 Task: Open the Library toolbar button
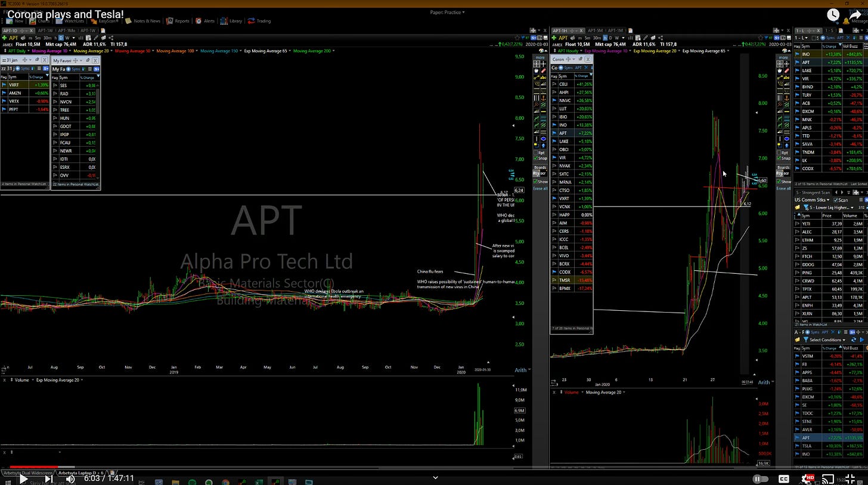click(x=231, y=21)
